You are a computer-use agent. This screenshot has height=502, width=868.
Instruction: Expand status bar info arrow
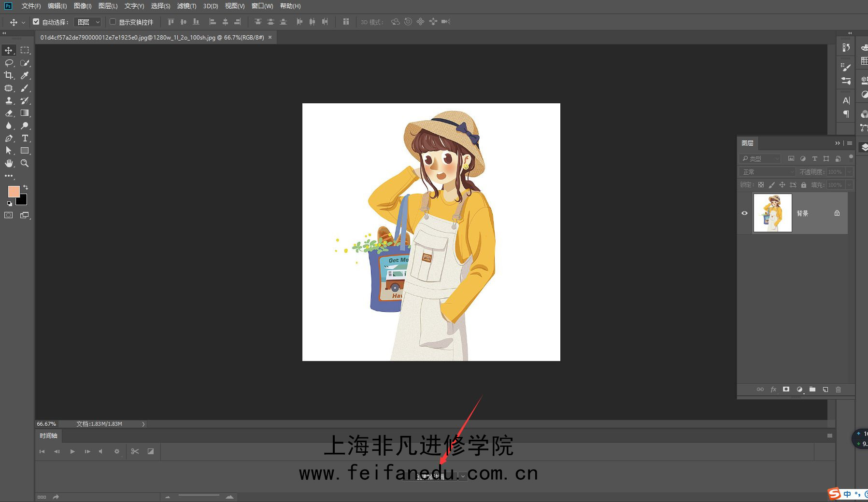coord(143,424)
